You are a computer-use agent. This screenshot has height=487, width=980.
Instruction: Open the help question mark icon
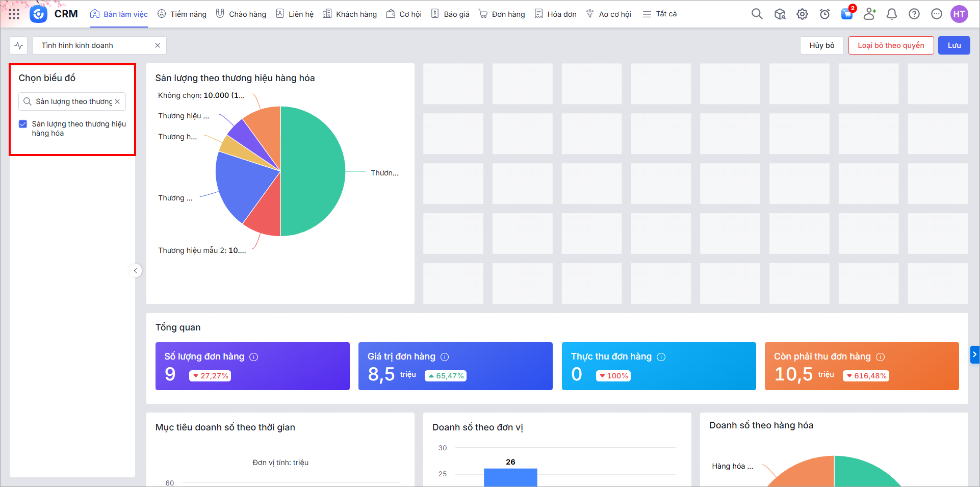coord(914,14)
